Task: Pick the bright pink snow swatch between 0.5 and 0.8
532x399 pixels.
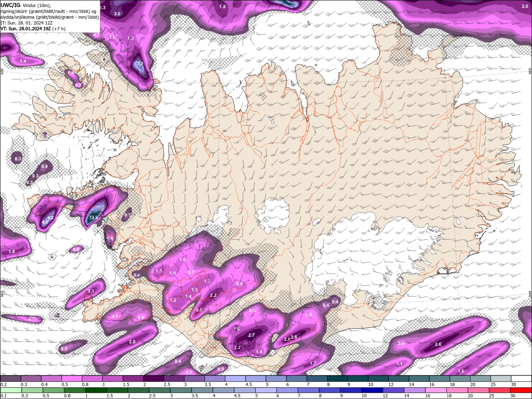Action: point(71,379)
